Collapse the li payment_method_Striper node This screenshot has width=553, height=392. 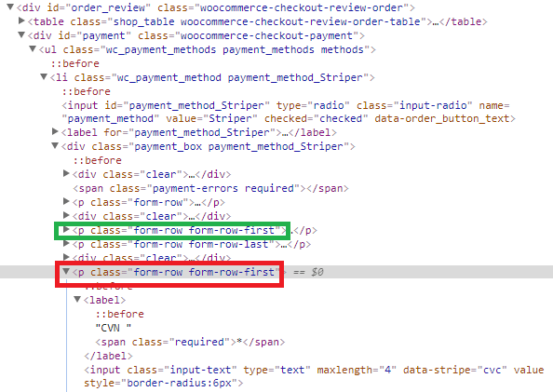click(44, 76)
